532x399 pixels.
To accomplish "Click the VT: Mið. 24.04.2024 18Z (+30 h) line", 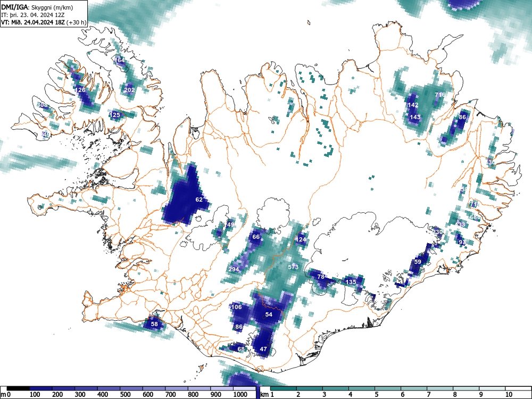I will (44, 22).
